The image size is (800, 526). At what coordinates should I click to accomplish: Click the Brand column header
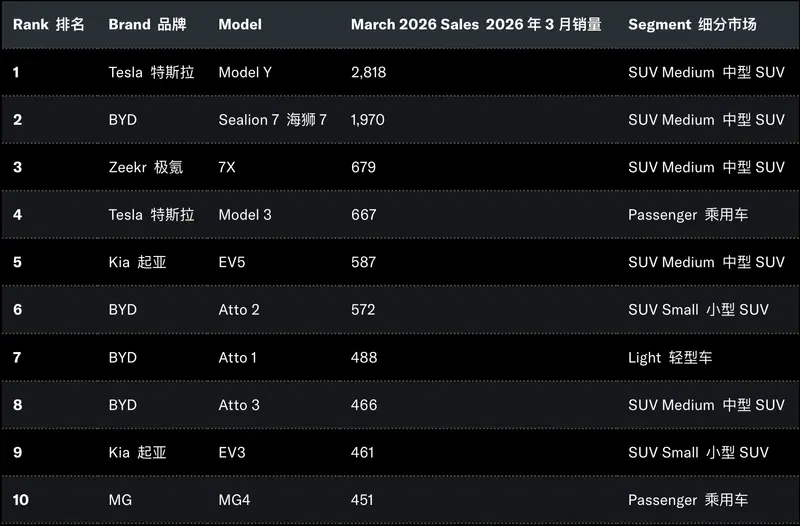[x=147, y=24]
